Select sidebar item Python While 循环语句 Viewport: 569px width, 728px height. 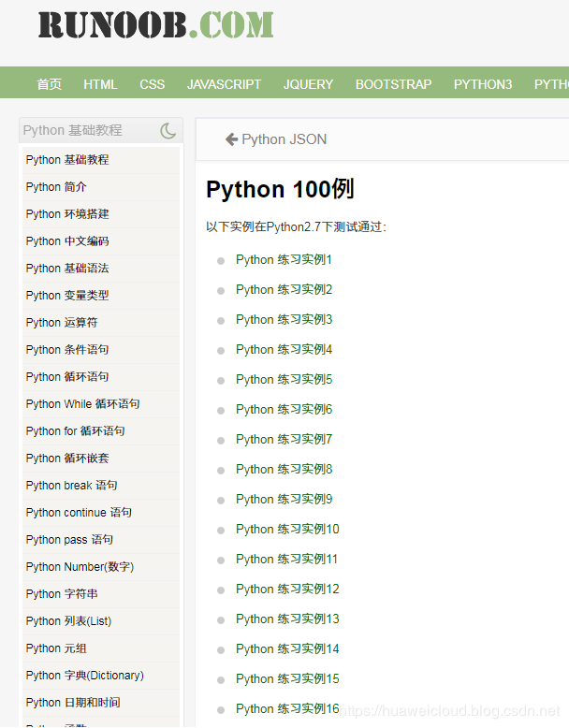(x=101, y=404)
